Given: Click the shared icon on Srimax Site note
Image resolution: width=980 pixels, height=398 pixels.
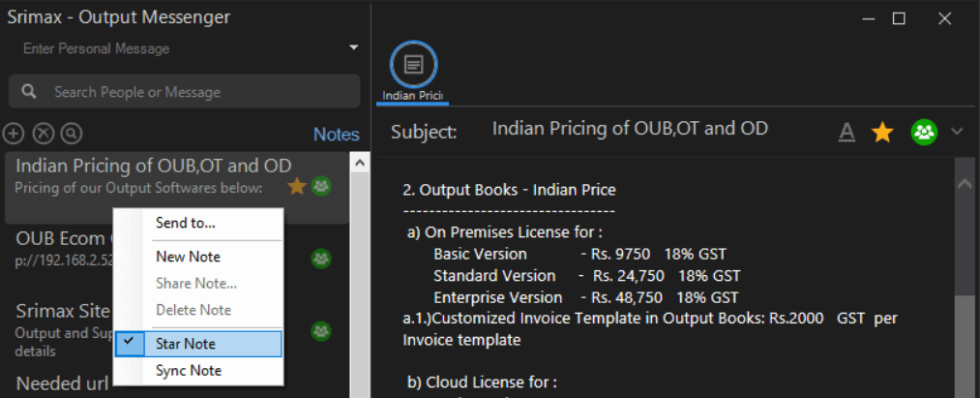Looking at the screenshot, I should pyautogui.click(x=321, y=330).
